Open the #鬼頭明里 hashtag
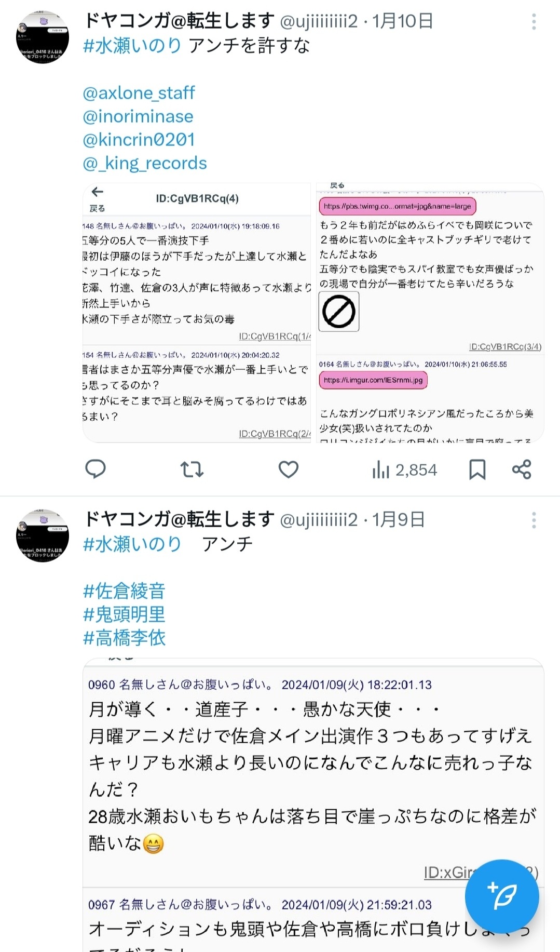The height and width of the screenshot is (952, 560). pyautogui.click(x=124, y=614)
